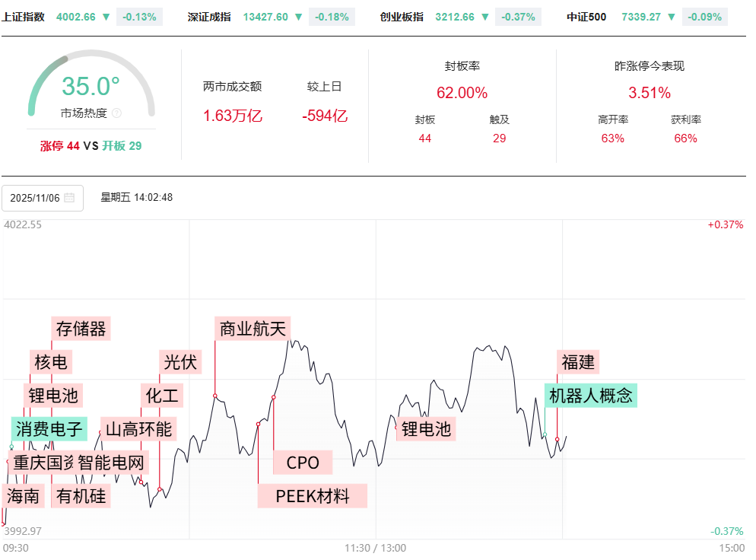This screenshot has height=560, width=756.
Task: Click the down arrow beside 创业板指
Action: click(484, 17)
